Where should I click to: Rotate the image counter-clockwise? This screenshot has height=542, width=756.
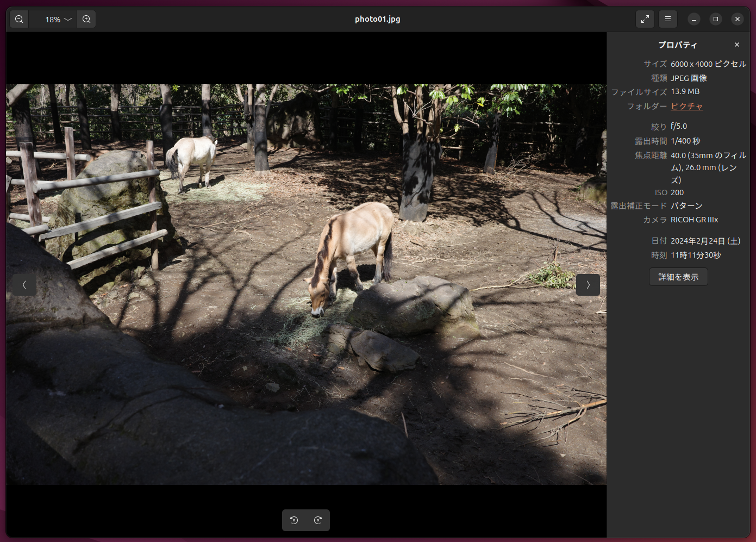(294, 520)
